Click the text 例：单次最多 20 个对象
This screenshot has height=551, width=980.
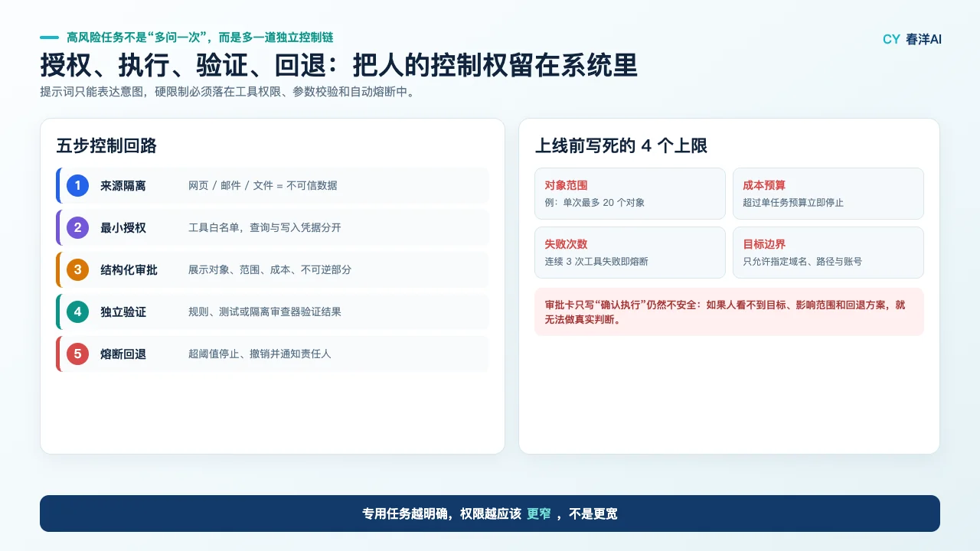(595, 203)
